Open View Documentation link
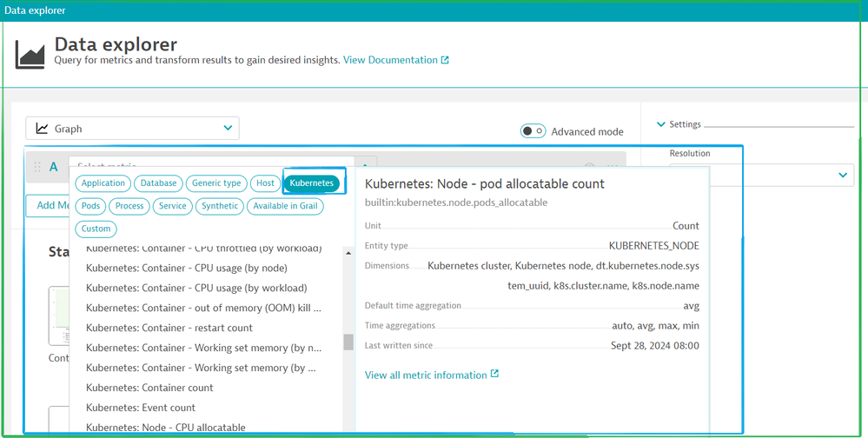This screenshot has width=868, height=438. click(x=390, y=61)
